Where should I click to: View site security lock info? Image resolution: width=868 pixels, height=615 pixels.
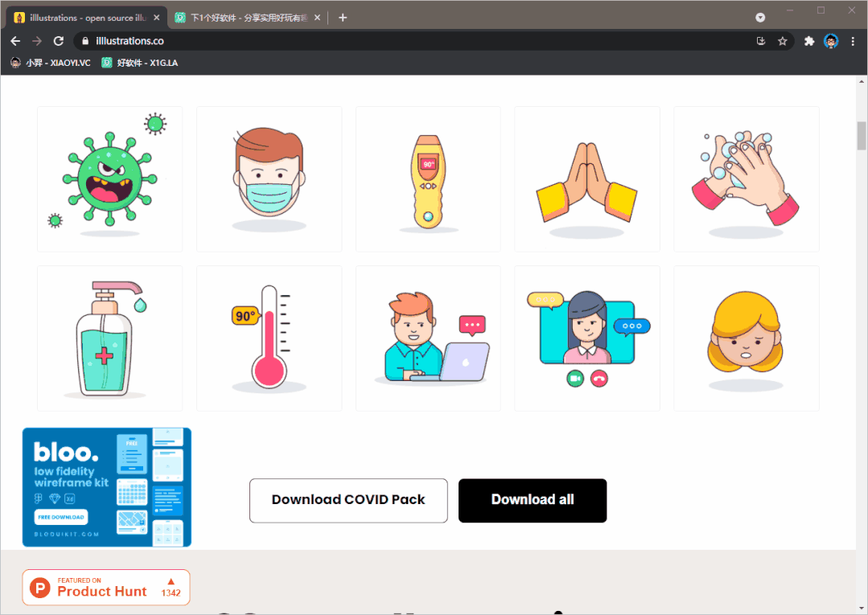click(x=85, y=41)
